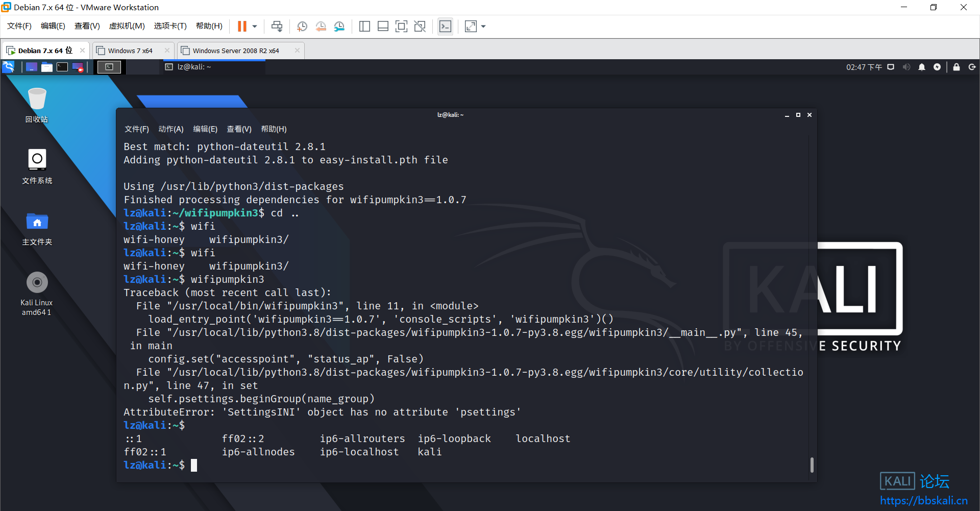Viewport: 980px width, 511px height.
Task: Switch to the Windows Server 2008 R2 tab
Action: pos(236,51)
